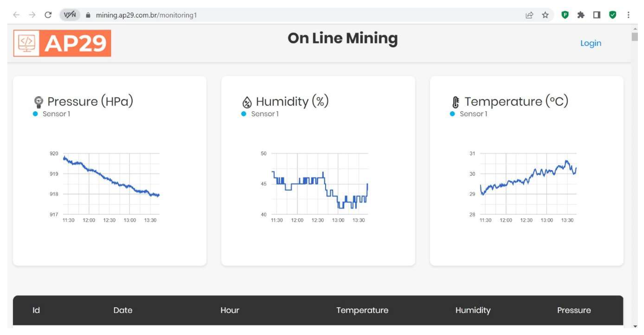
Task: Click the green P extension icon
Action: click(565, 15)
